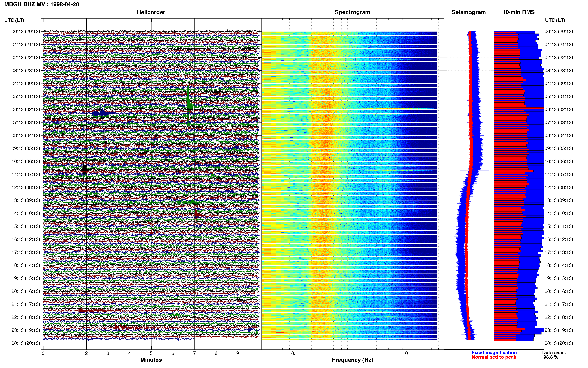Click "20:13 (16:13)" on the helicorder's left time axis
The height and width of the screenshot is (368, 588).
26,291
